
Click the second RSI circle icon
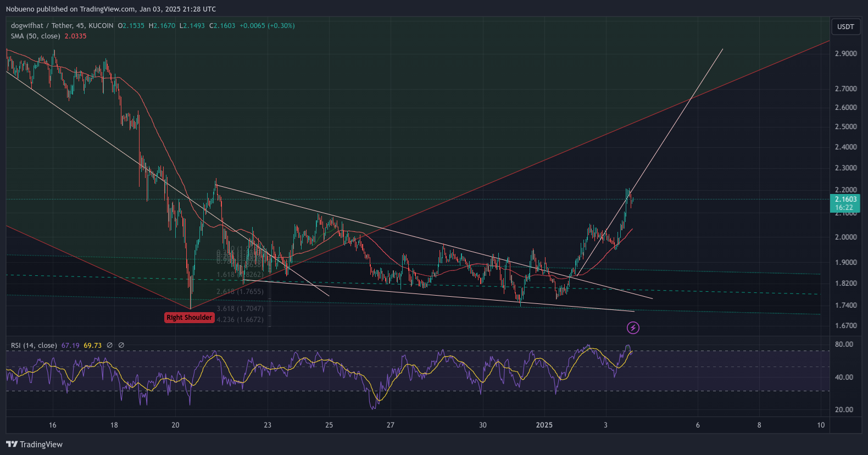121,345
